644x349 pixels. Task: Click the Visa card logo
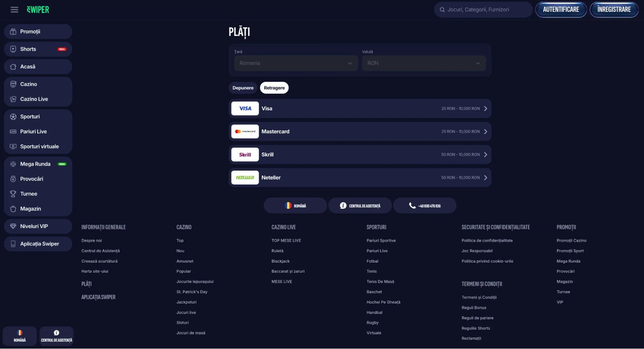(x=245, y=108)
